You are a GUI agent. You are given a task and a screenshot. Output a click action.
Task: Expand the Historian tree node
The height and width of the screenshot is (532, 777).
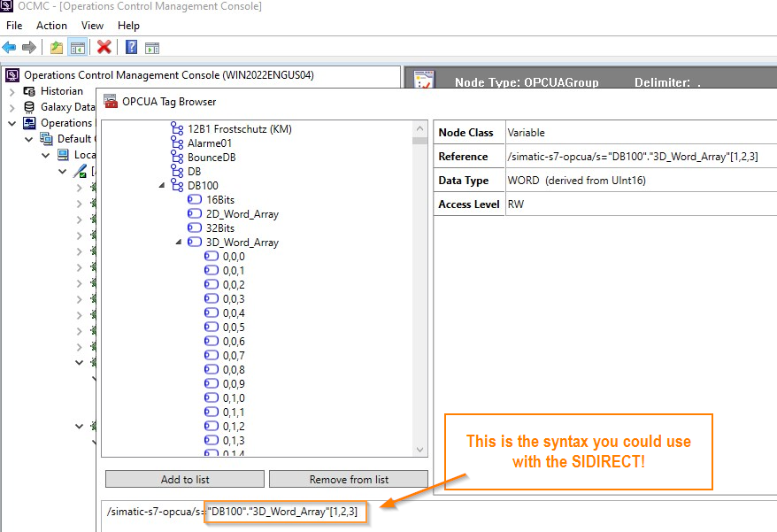12,91
